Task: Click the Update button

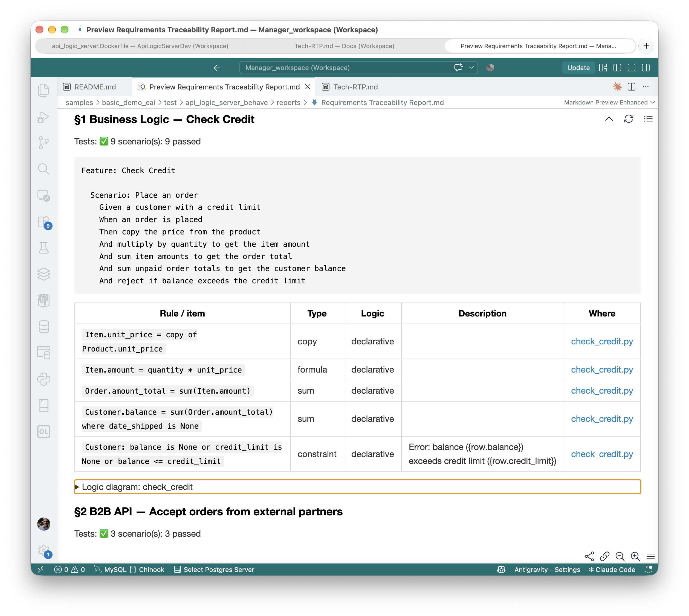Action: pyautogui.click(x=578, y=68)
